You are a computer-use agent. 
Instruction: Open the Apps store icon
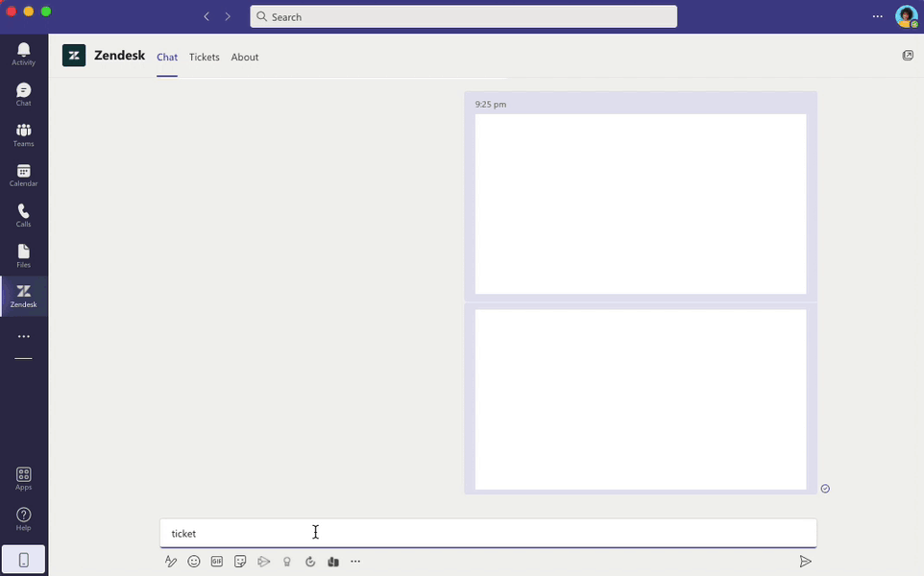pyautogui.click(x=24, y=479)
